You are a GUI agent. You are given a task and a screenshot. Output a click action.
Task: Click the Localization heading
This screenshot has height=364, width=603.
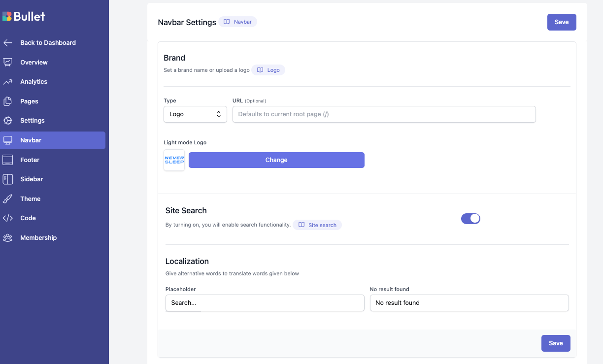tap(187, 261)
